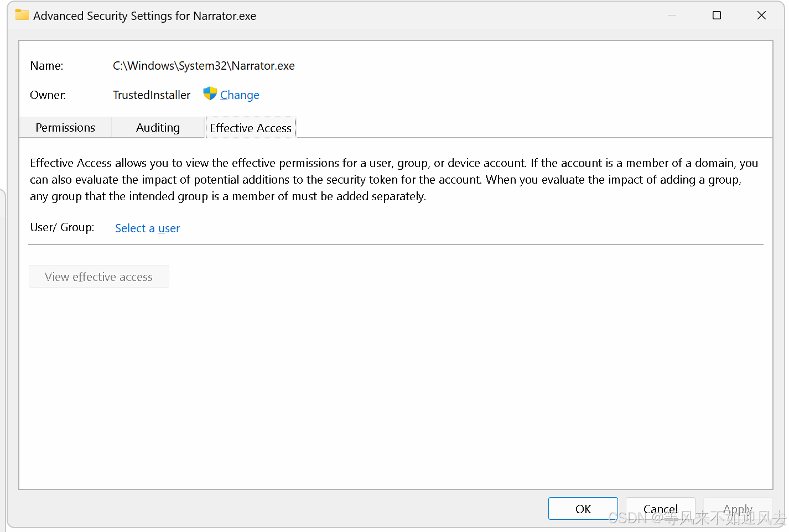Screen dimensions: 789x532
Task: Click the UAC shield icon beside Change
Action: 210,94
